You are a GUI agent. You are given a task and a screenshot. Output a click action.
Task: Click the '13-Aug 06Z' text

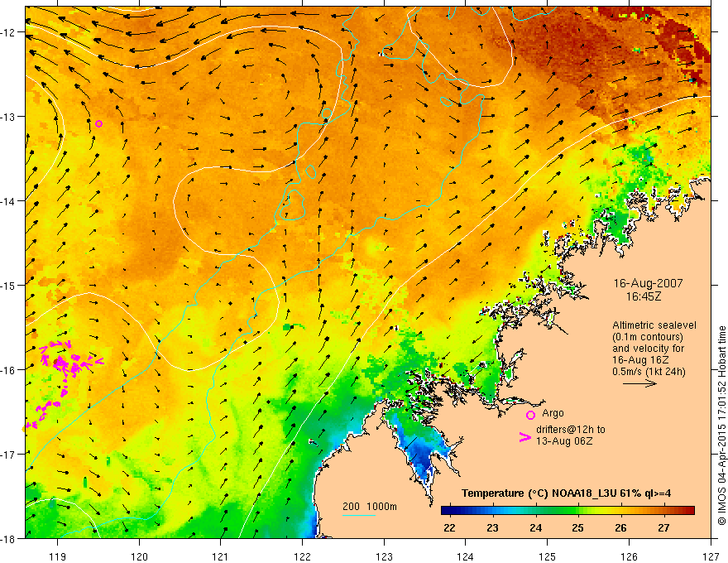point(564,440)
